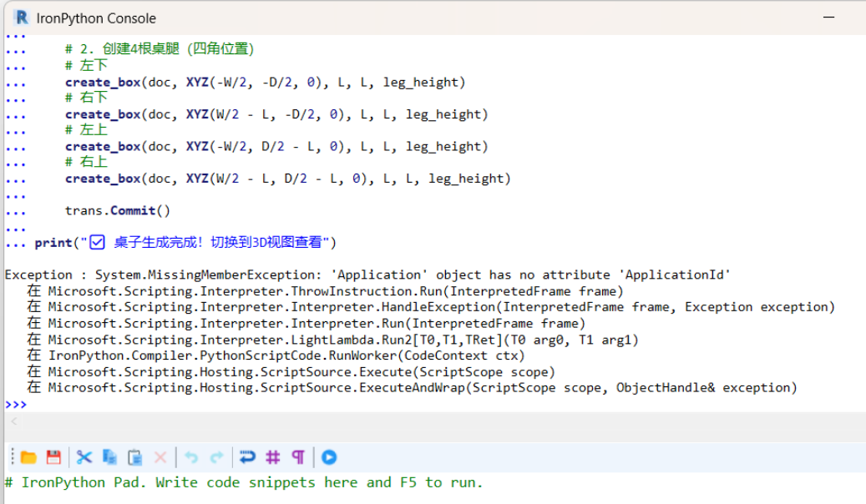This screenshot has height=504, width=866.
Task: Delete selection with the red X icon
Action: pyautogui.click(x=160, y=457)
